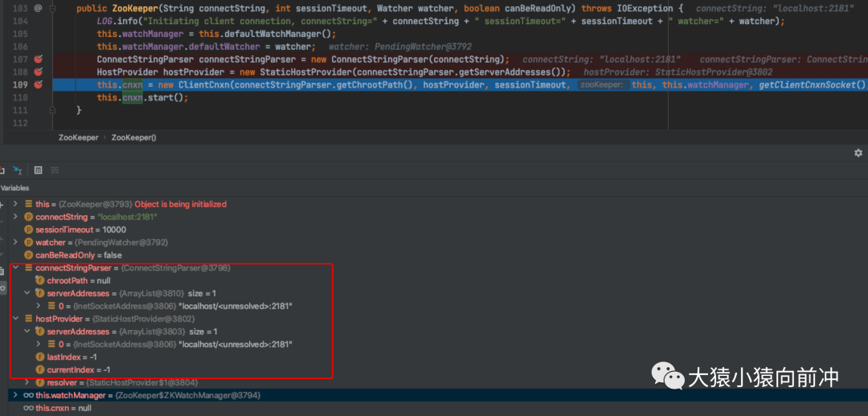Expand the 'this' ZooKeeper@3793 node
Screen dimensions: 868x416
[x=15, y=204]
